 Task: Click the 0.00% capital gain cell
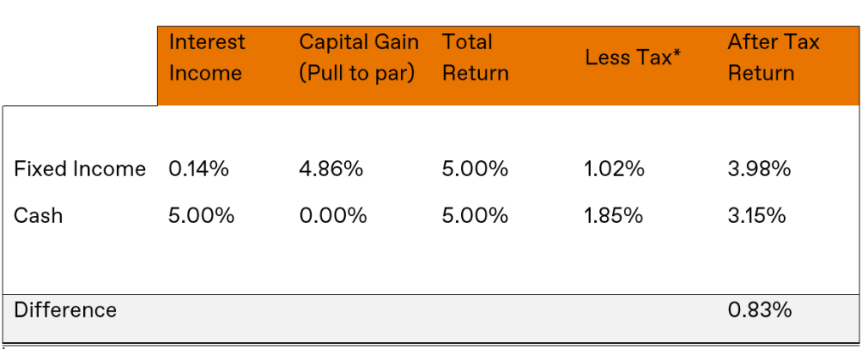(333, 215)
